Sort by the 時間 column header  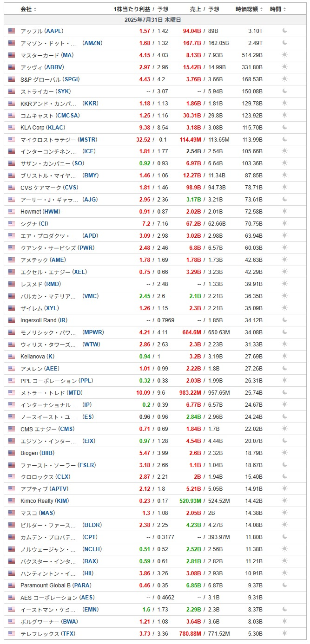click(x=278, y=9)
